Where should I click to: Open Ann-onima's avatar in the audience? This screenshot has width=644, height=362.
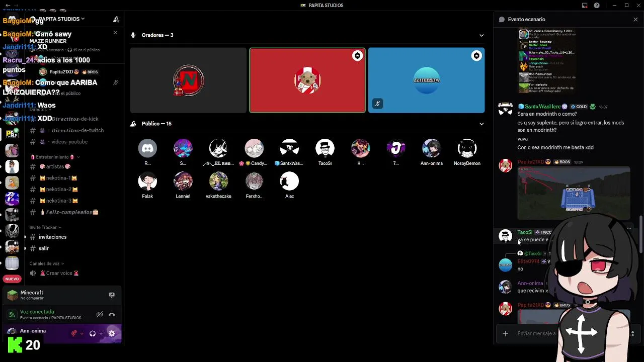coord(431,148)
